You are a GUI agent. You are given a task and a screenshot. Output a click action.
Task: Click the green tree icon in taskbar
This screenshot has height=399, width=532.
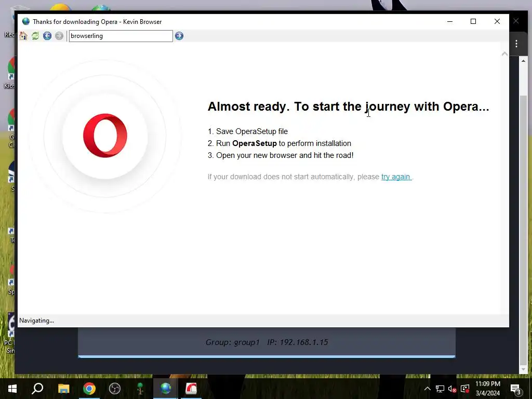pyautogui.click(x=140, y=389)
